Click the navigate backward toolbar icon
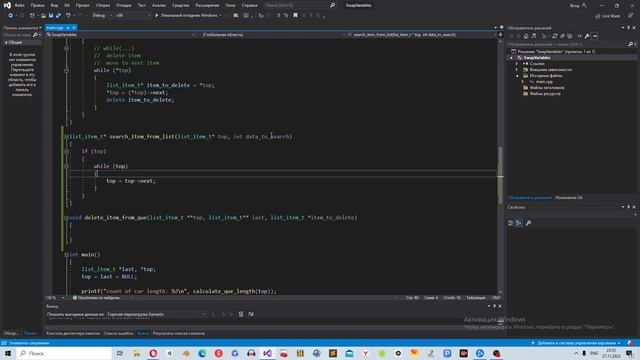 pos(10,16)
